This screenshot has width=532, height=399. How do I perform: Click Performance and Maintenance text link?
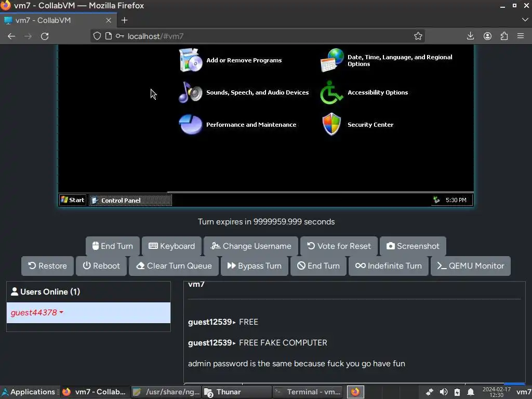[251, 125]
